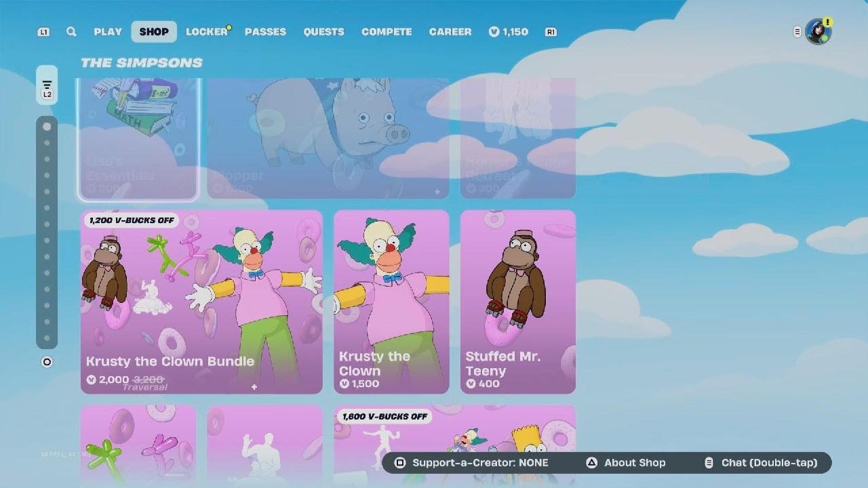Click the 400 price on Stuffed Mr. Teeny
This screenshot has height=488, width=868.
point(482,384)
